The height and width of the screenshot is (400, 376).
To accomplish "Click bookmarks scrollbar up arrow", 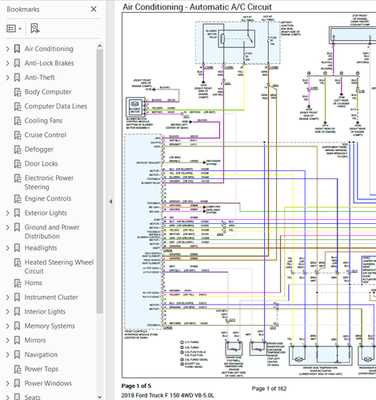I will coord(100,45).
